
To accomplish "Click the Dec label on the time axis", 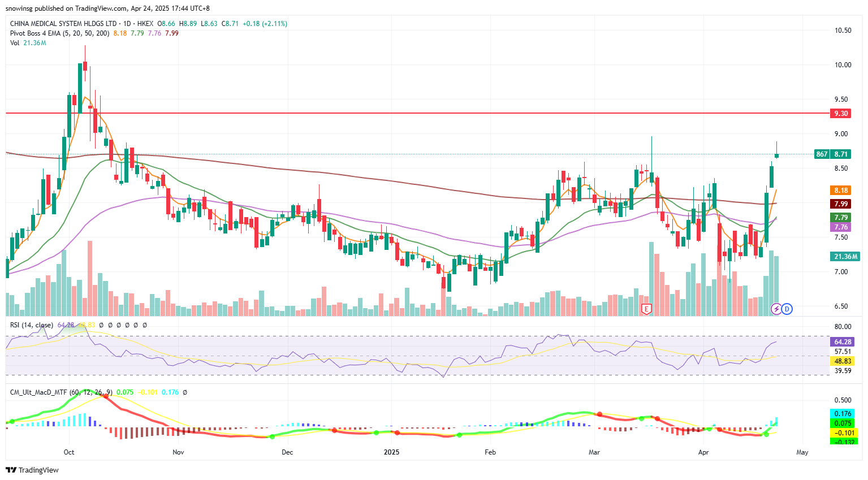I will coord(287,452).
